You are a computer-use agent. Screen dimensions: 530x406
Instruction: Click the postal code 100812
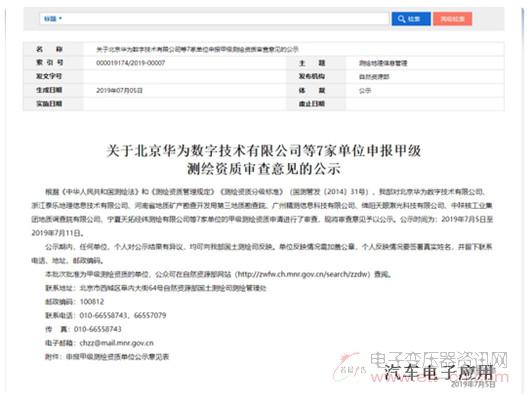tap(92, 302)
